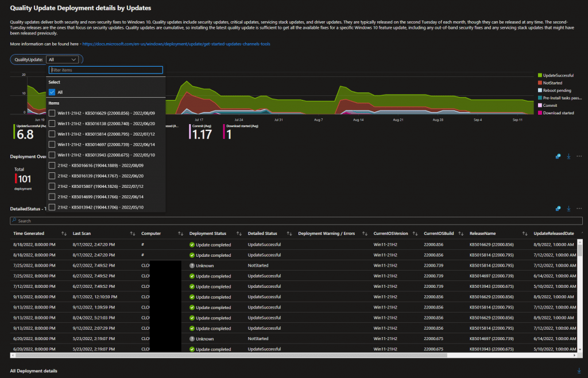Collapse the QualityUpdate All dropdown
Screen dimensions: 588x378
(x=62, y=60)
